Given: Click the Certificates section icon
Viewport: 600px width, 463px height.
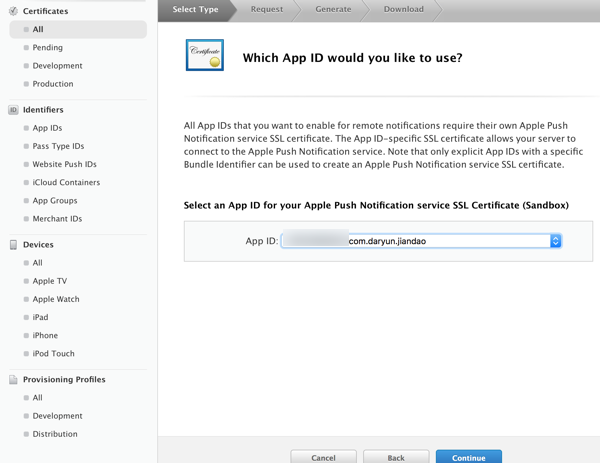Looking at the screenshot, I should pyautogui.click(x=13, y=11).
